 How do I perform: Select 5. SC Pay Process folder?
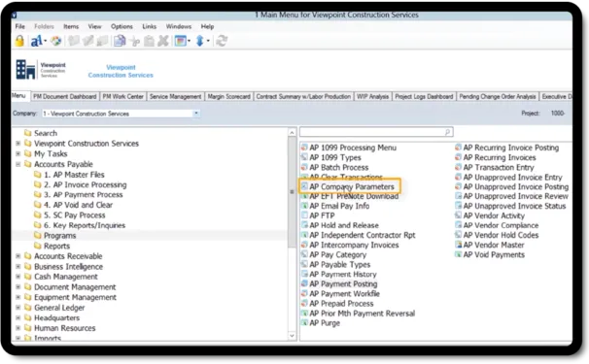(x=69, y=215)
